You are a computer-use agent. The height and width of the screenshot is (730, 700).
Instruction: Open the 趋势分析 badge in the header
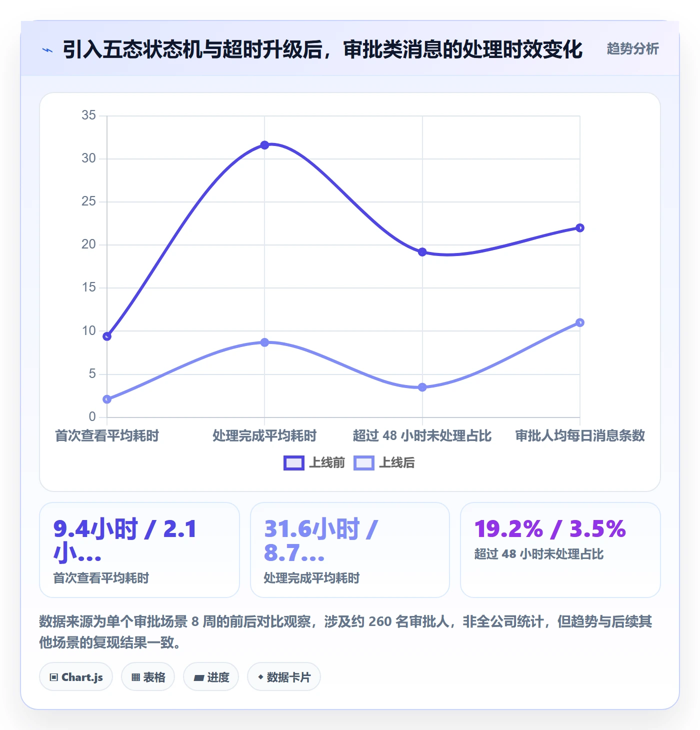pos(632,49)
